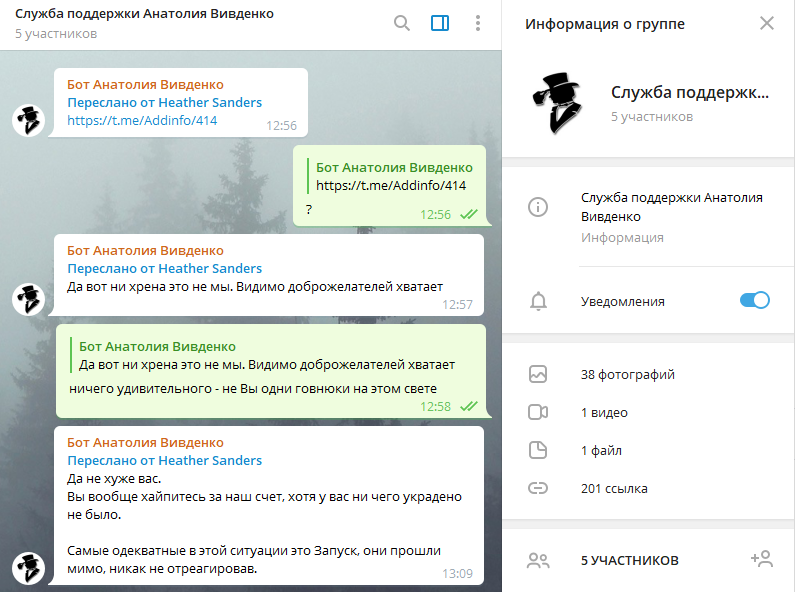Click the info circle icon
This screenshot has width=795, height=592.
coord(538,207)
